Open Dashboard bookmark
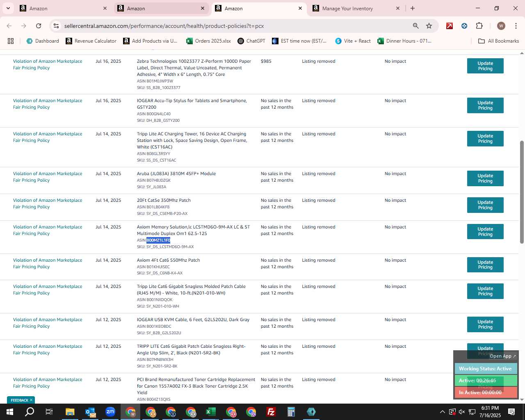 coord(43,41)
